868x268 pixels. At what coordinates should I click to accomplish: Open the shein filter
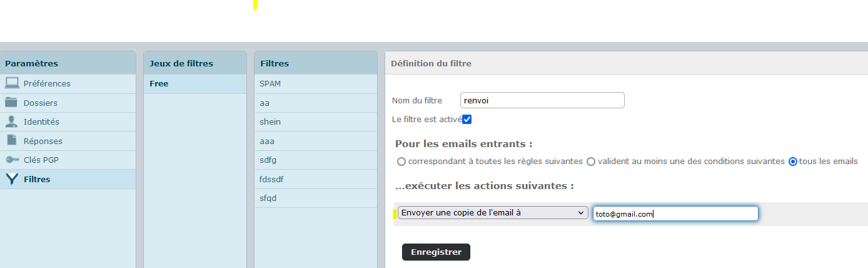316,122
